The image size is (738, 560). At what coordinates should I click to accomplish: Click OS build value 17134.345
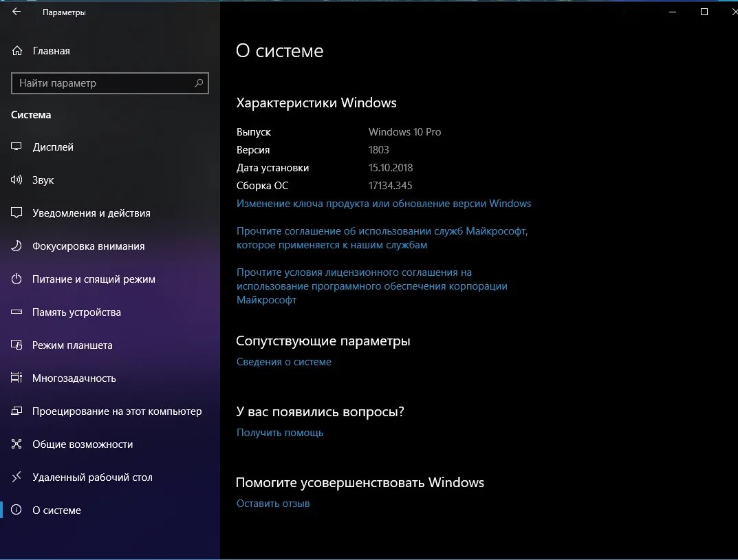point(390,186)
